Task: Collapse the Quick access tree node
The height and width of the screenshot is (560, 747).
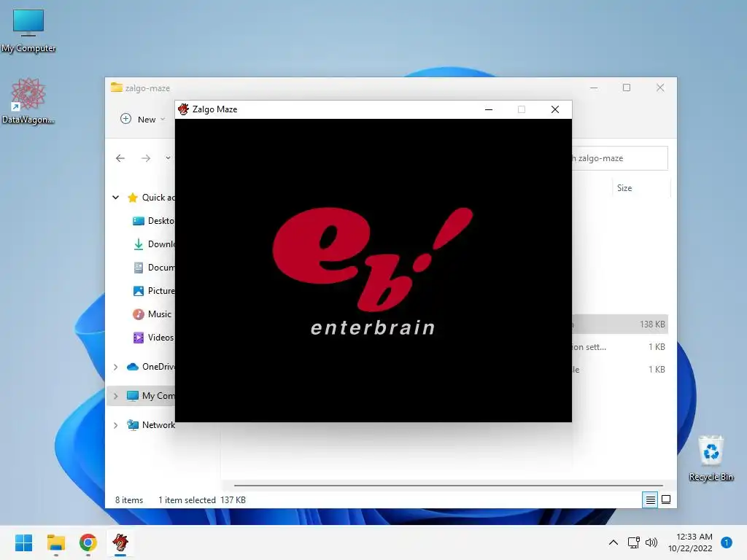Action: tap(116, 197)
